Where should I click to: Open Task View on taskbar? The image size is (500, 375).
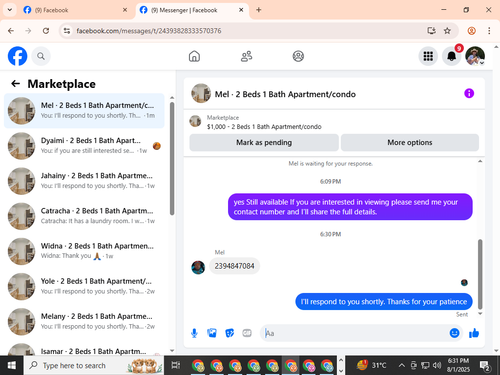point(176,365)
